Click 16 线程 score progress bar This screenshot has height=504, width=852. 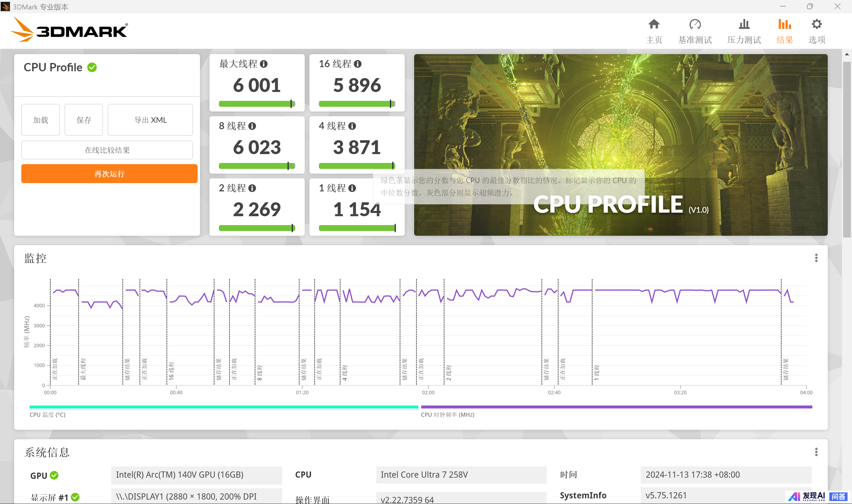click(357, 104)
